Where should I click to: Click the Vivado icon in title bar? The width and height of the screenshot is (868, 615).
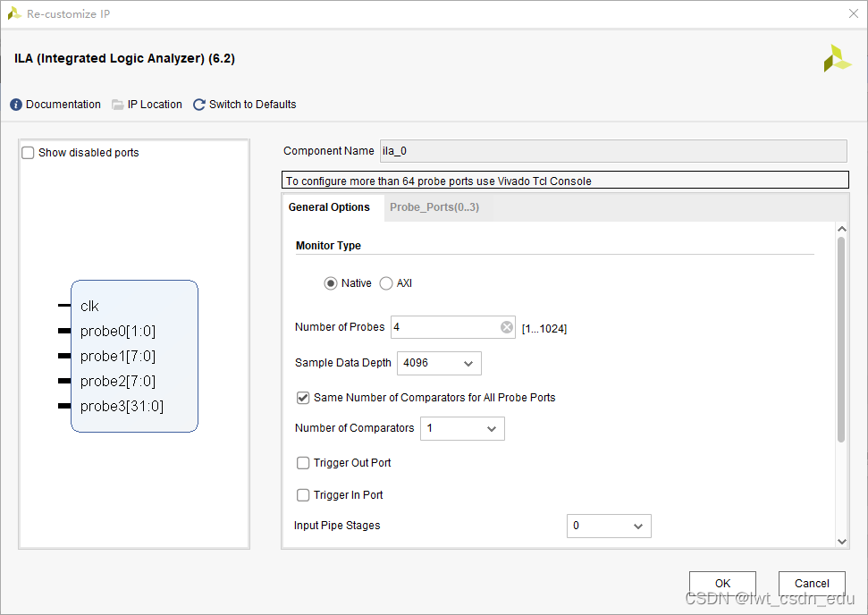pyautogui.click(x=13, y=13)
